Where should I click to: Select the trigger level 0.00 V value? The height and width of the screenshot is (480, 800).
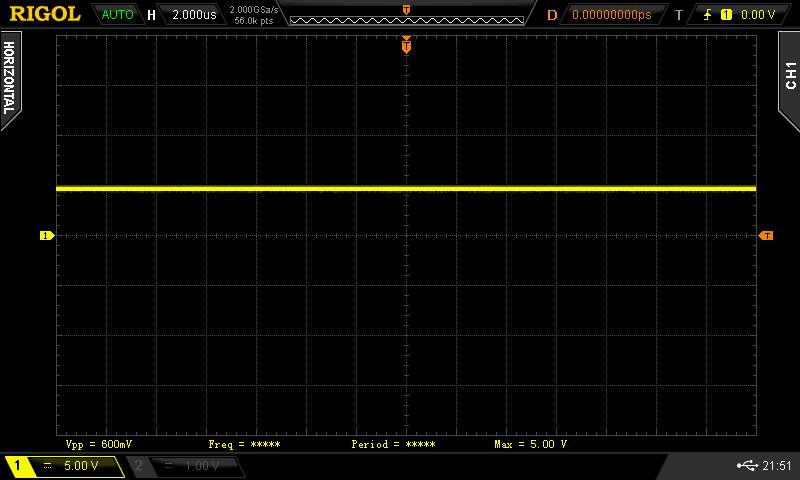(x=757, y=15)
